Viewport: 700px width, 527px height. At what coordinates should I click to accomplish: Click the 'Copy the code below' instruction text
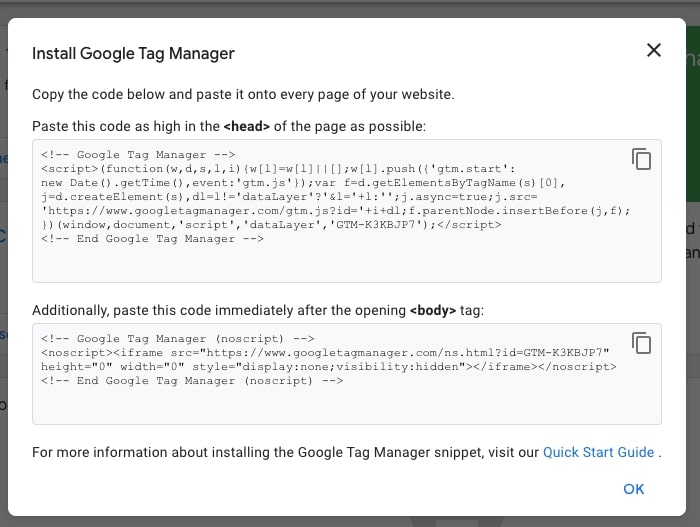pos(243,95)
